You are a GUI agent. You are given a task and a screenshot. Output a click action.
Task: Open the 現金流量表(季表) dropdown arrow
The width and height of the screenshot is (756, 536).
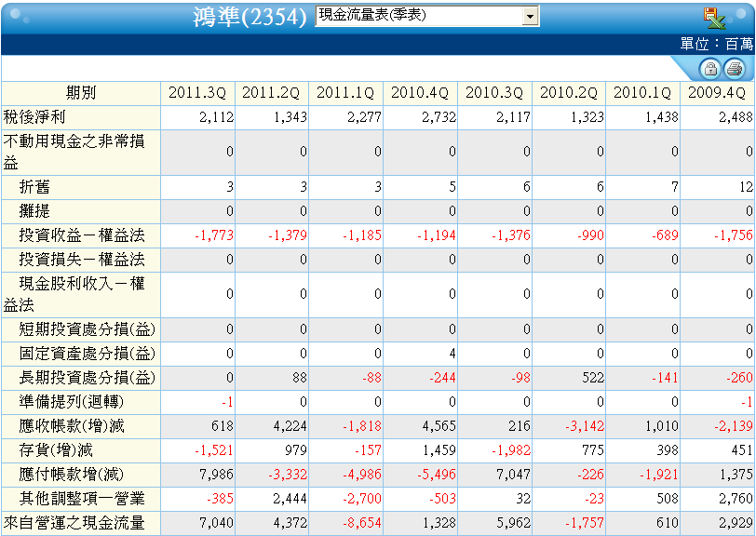click(531, 16)
